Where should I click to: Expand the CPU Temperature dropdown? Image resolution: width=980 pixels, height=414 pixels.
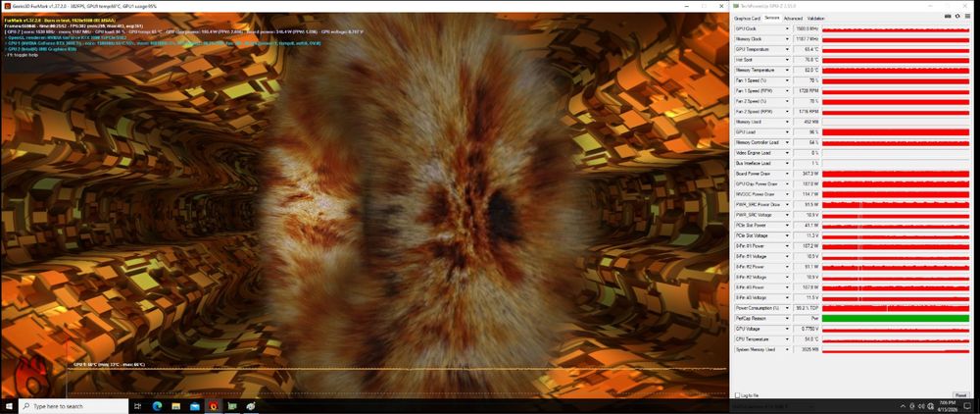[x=786, y=339]
